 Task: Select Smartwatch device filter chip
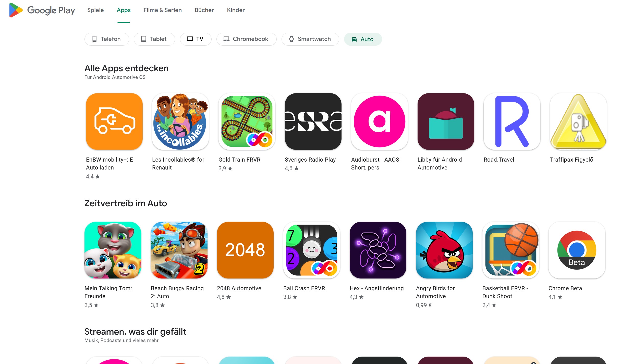(310, 39)
